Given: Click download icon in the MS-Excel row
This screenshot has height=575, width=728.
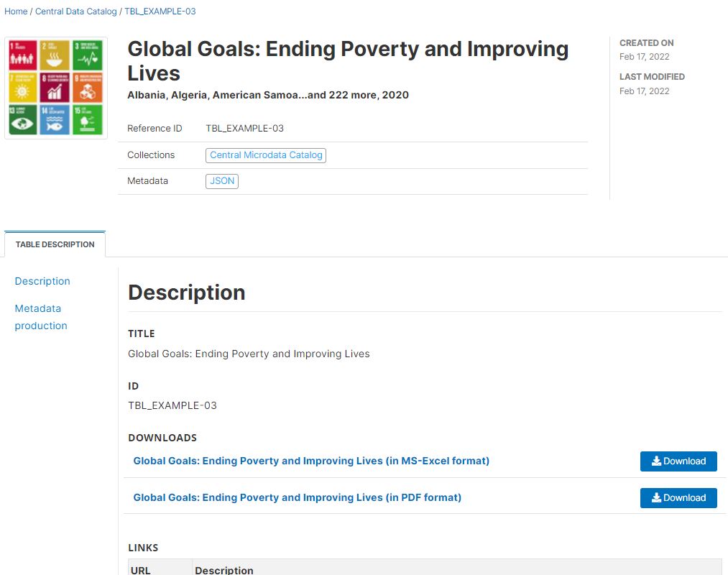Looking at the screenshot, I should click(x=656, y=461).
